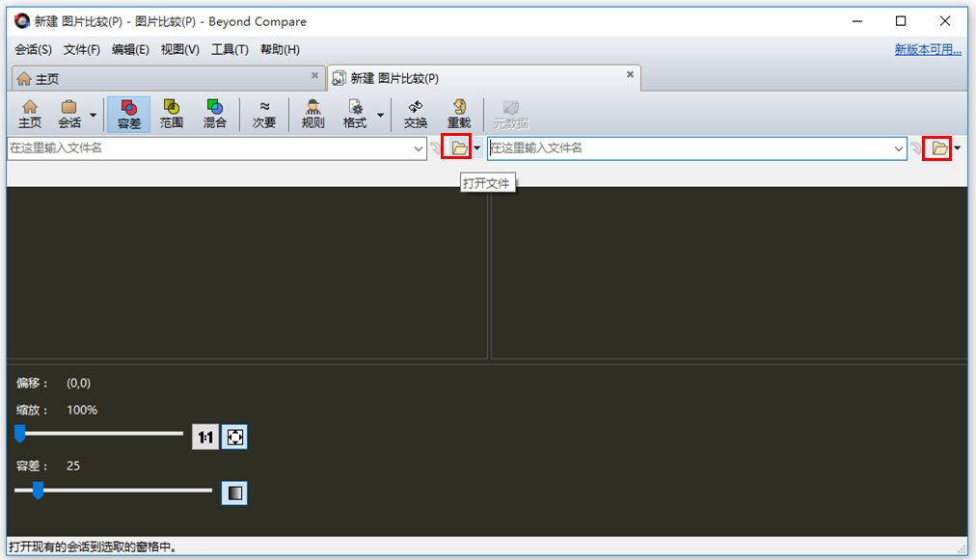This screenshot has height=560, width=976.
Task: Expand right file name history dropdown
Action: click(x=898, y=148)
